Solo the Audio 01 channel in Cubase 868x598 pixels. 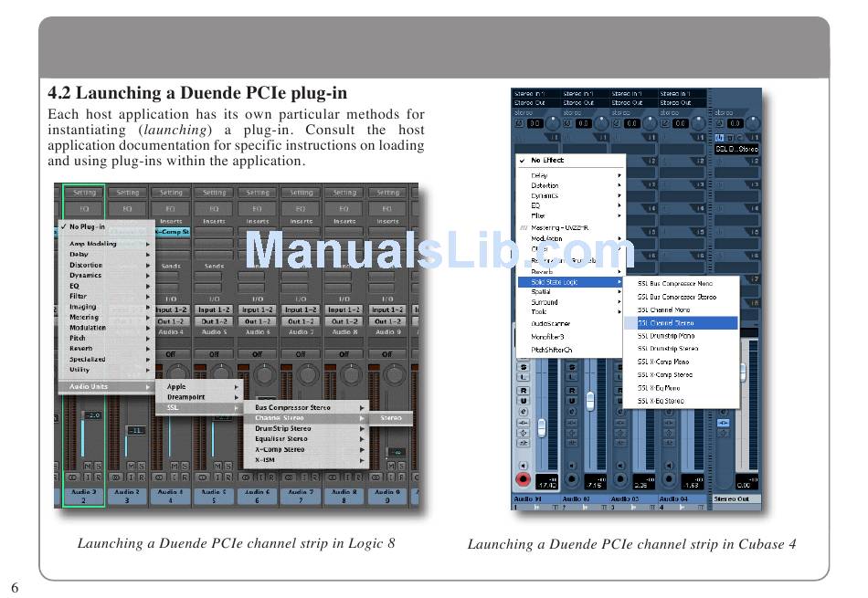click(524, 367)
